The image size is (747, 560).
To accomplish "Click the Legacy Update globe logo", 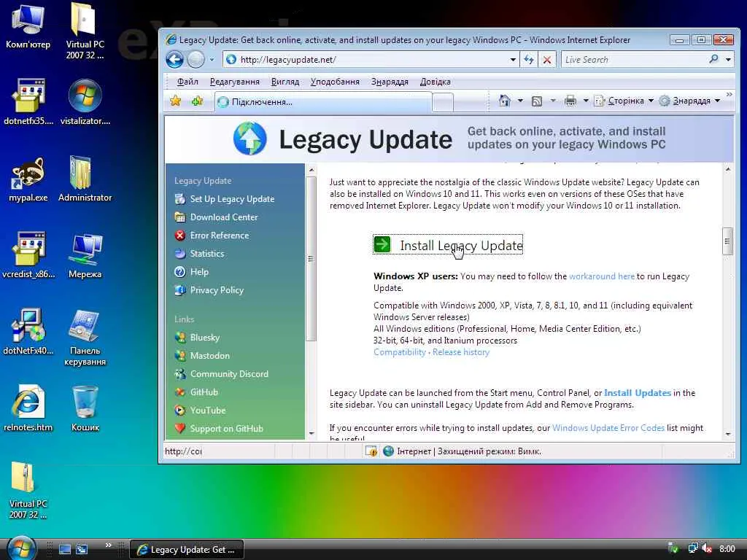I will pyautogui.click(x=249, y=139).
